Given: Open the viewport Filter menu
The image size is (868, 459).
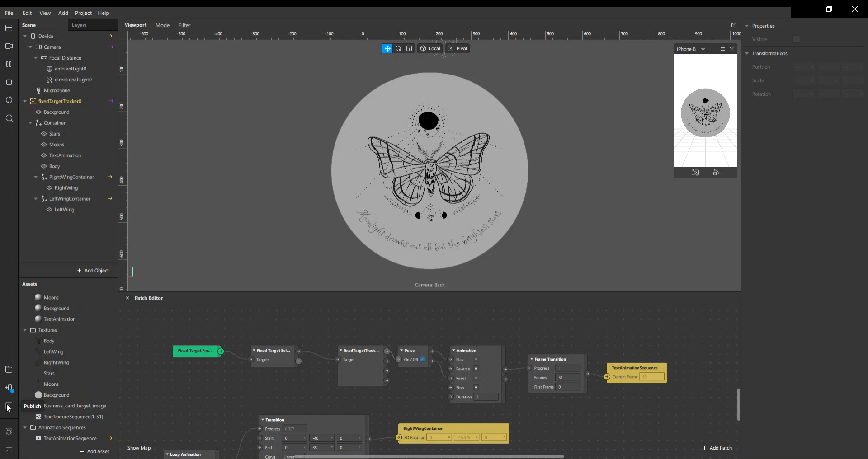Looking at the screenshot, I should point(184,25).
